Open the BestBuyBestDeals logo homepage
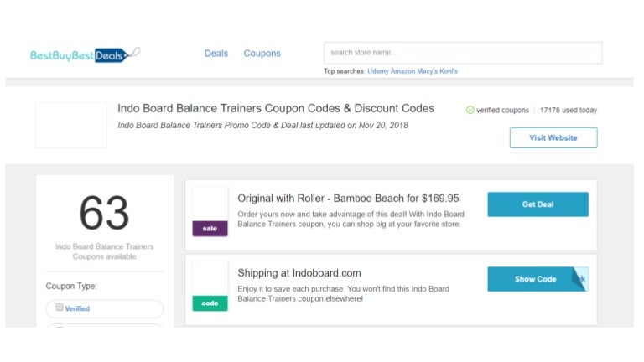644x362 pixels. (x=85, y=55)
